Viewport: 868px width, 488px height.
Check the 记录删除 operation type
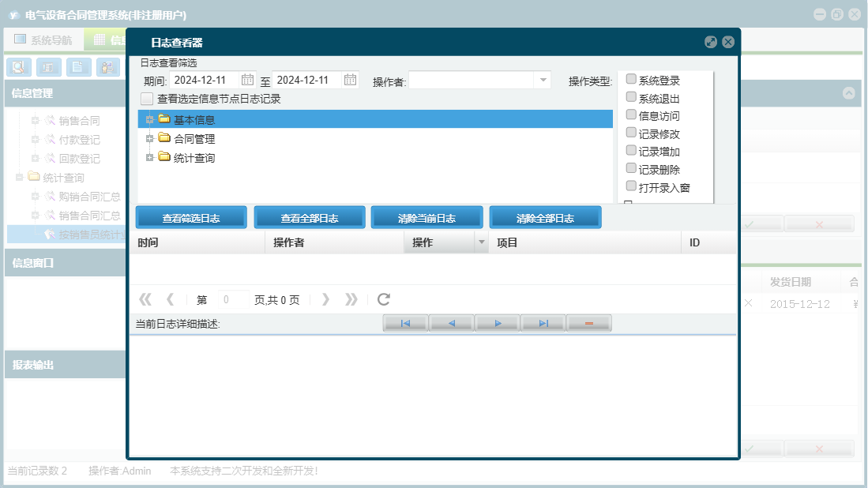(631, 167)
